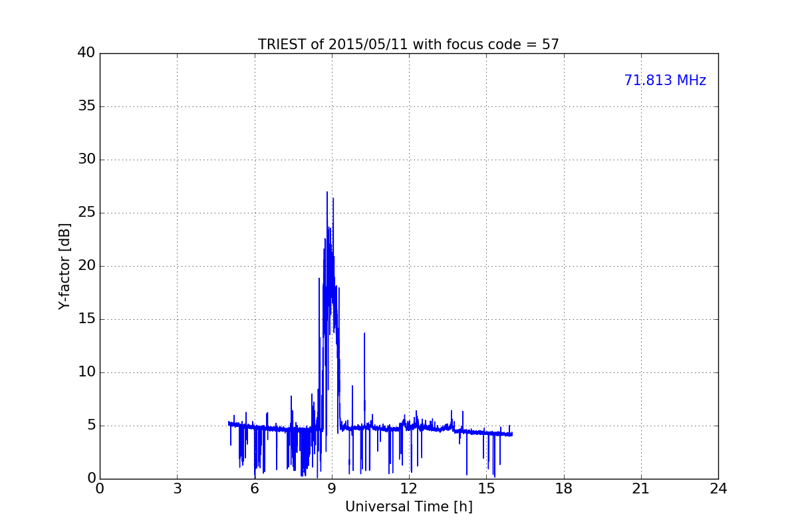This screenshot has width=798, height=532.
Task: Click the tallest peak near 27 dB
Action: point(327,193)
